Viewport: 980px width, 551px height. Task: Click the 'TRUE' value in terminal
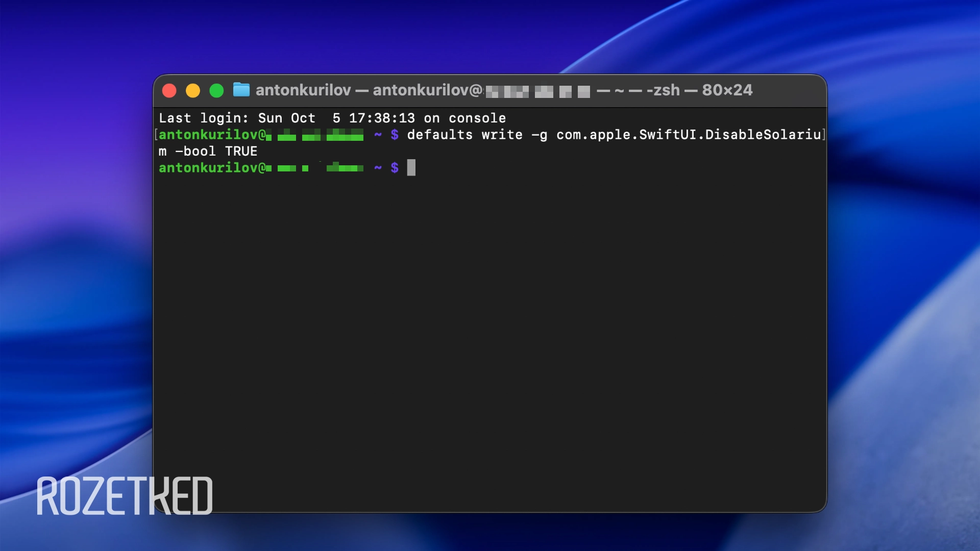tap(241, 152)
